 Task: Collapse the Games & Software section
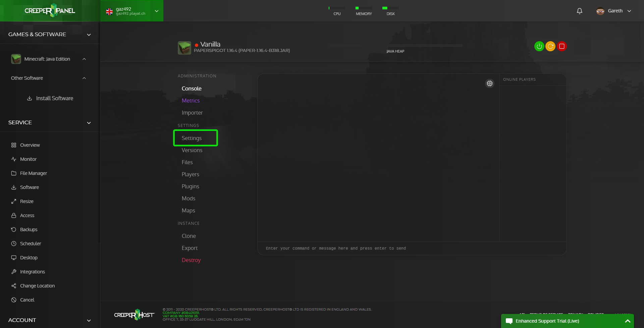point(89,35)
